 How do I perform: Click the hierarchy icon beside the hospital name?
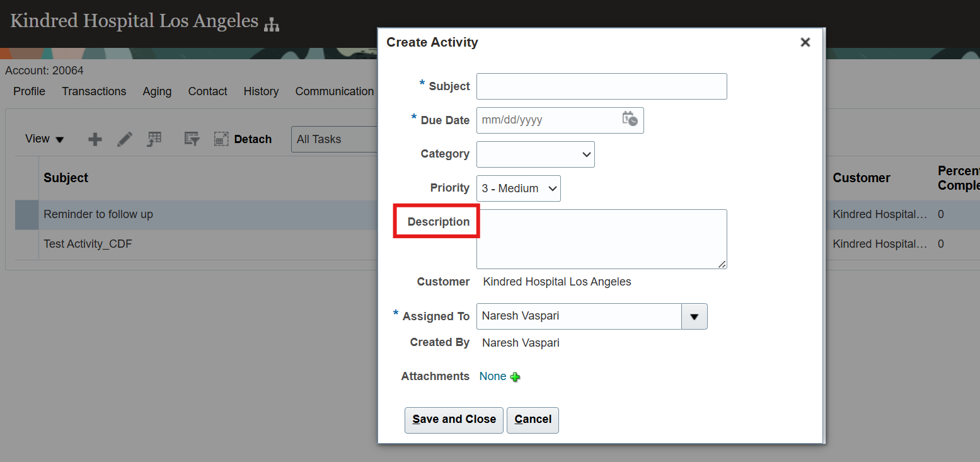(272, 25)
